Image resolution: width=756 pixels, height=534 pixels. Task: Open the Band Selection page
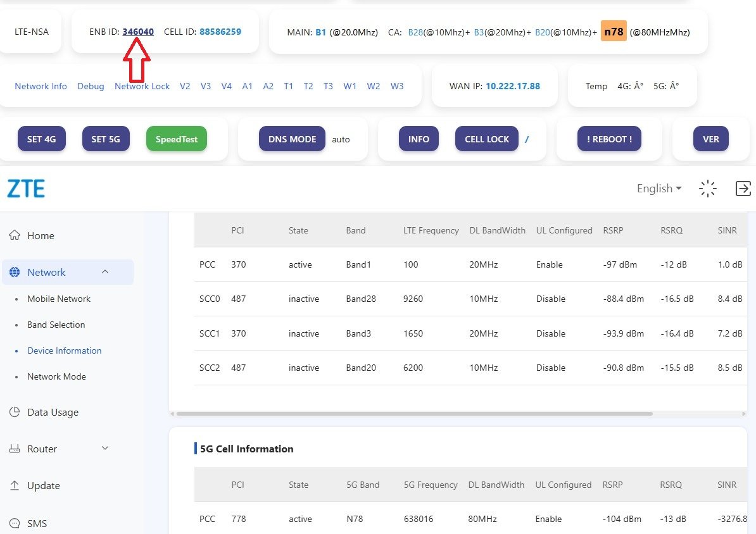tap(56, 325)
